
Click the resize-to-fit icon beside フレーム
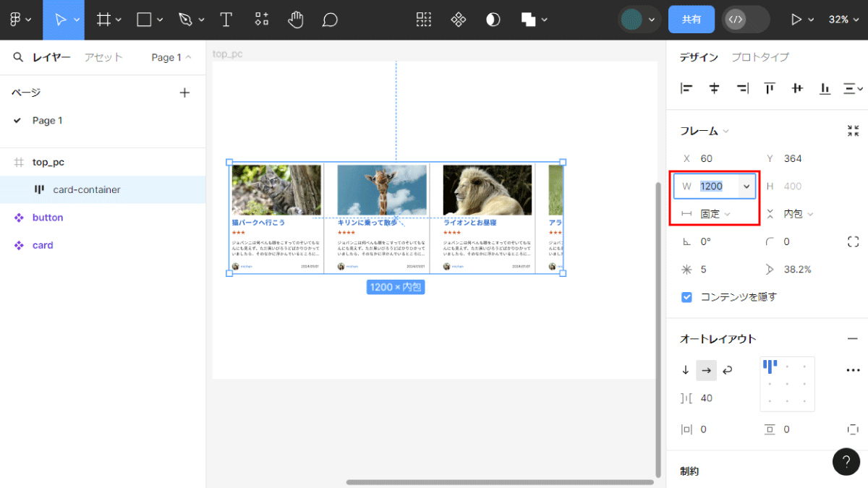pyautogui.click(x=853, y=131)
